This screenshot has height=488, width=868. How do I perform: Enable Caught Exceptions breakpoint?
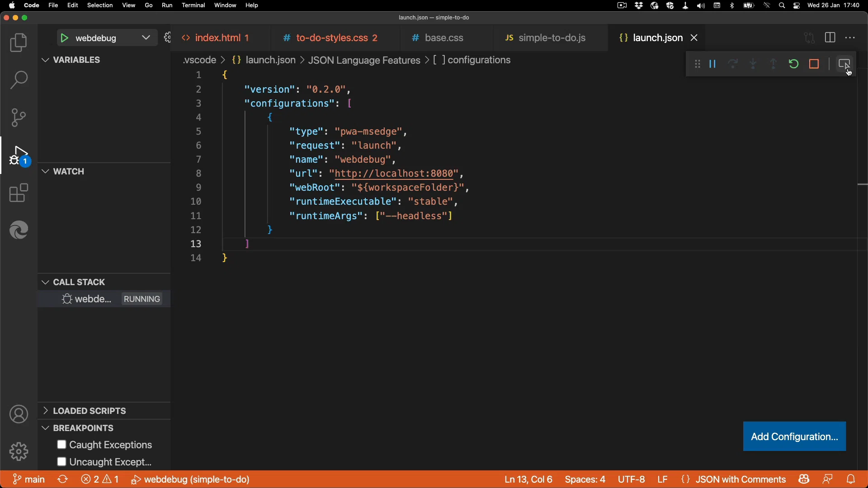[x=62, y=445]
